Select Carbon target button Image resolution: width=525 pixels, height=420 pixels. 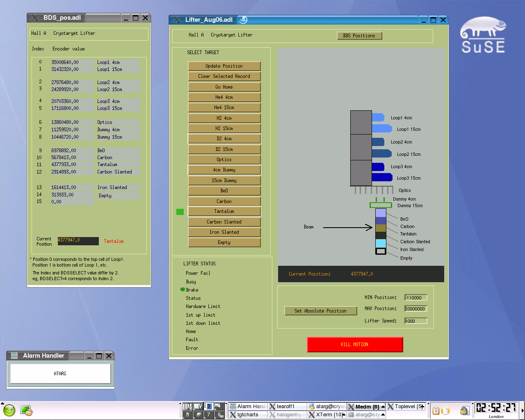tap(224, 201)
